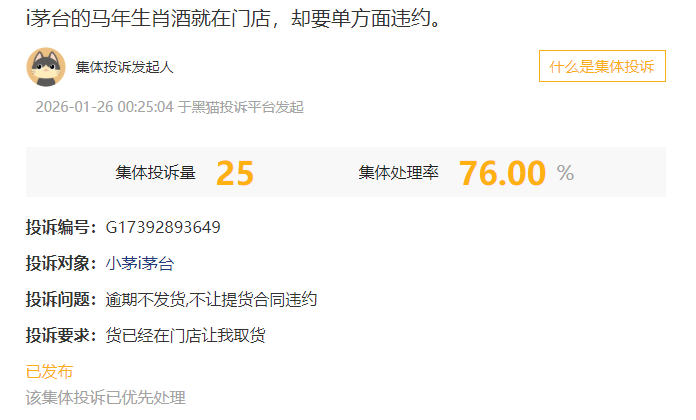Click the 集体投诉量 label

tap(155, 172)
